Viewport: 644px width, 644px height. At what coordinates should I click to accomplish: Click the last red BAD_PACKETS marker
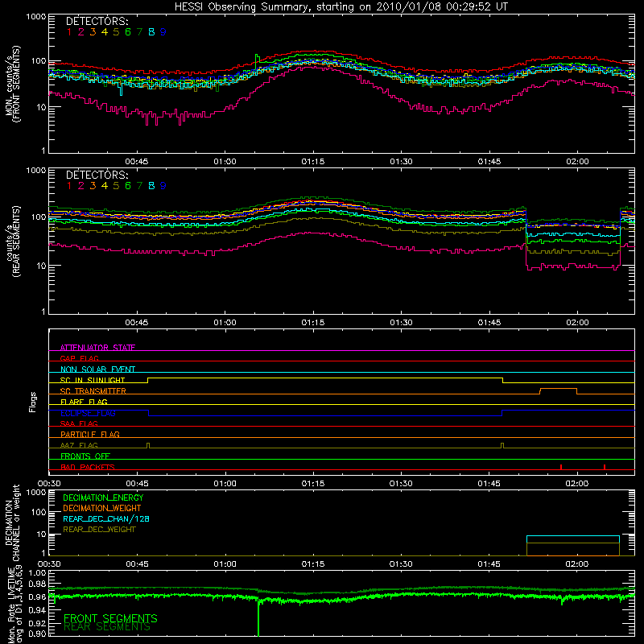click(x=605, y=467)
